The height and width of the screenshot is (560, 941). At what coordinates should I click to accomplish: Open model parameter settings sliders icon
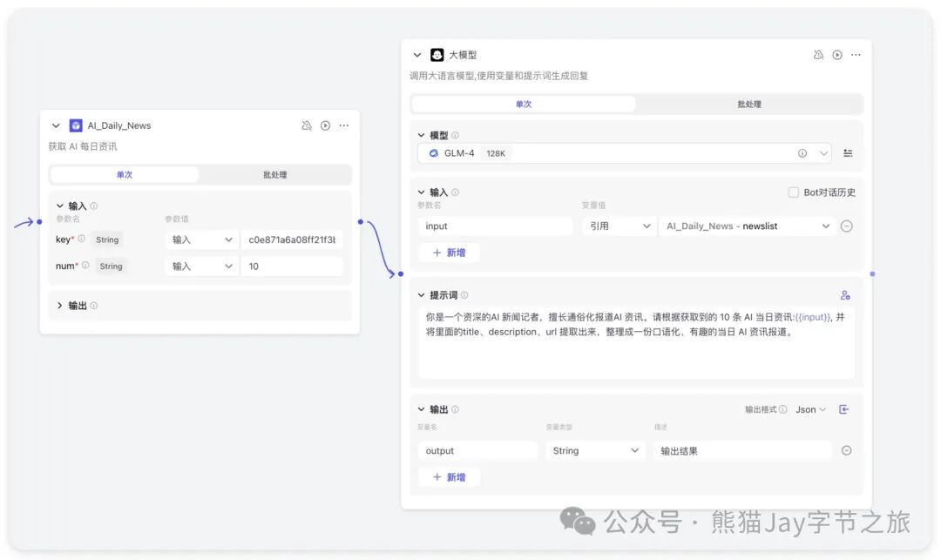pos(848,153)
